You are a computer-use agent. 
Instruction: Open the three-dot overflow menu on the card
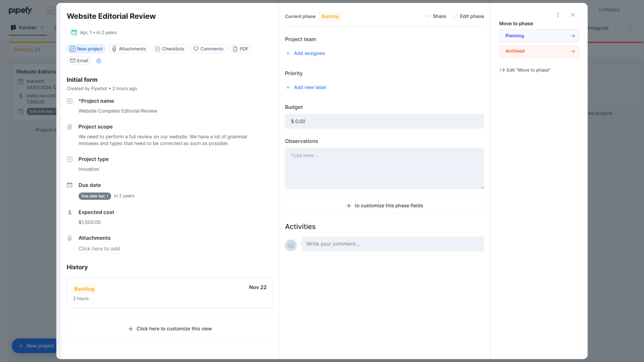pyautogui.click(x=558, y=15)
